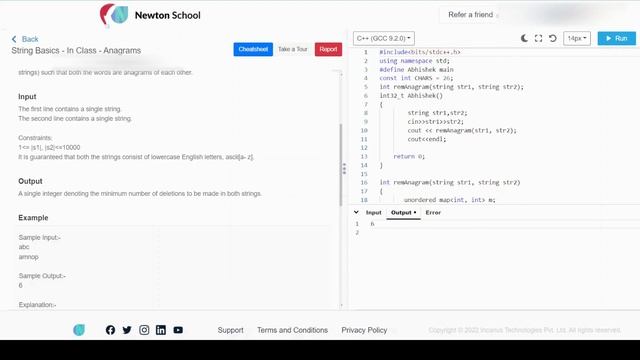Click the panel splitter handle dots
This screenshot has height=360, width=640.
(344, 169)
